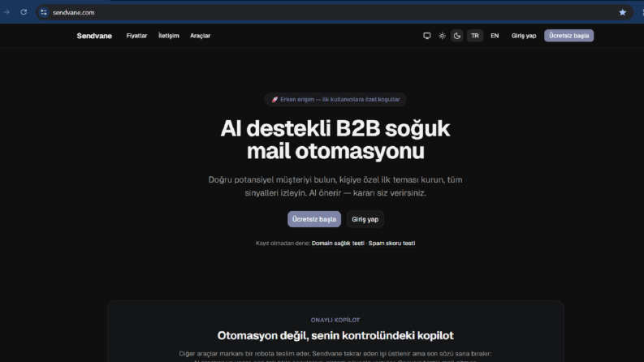This screenshot has height=362, width=644.
Task: Click the ONAYLI KOPİLOT label
Action: click(x=335, y=320)
